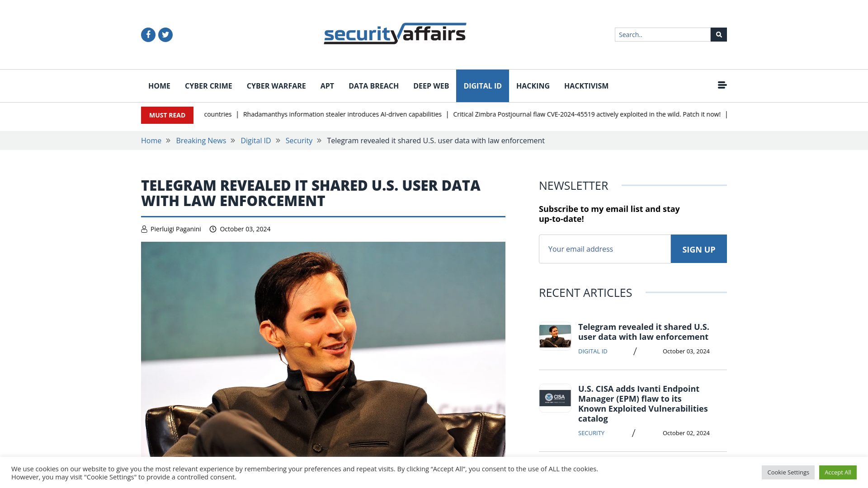
Task: Open the DIGITAL ID menu tab
Action: tap(482, 85)
